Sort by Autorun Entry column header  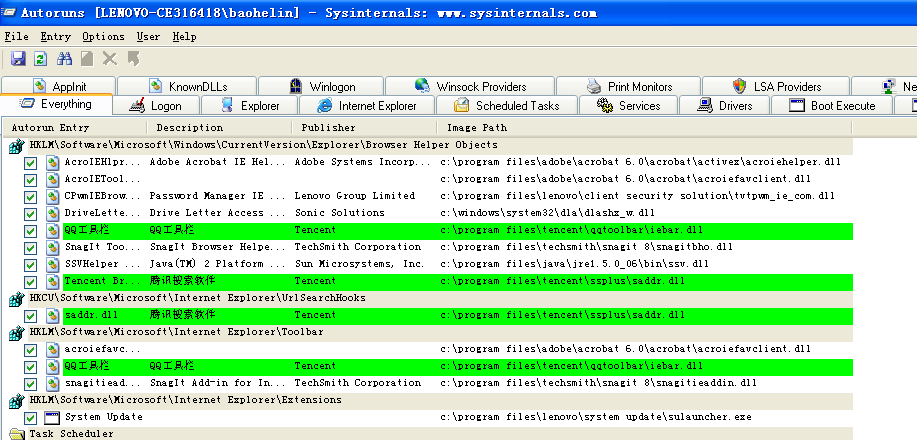pyautogui.click(x=74, y=128)
